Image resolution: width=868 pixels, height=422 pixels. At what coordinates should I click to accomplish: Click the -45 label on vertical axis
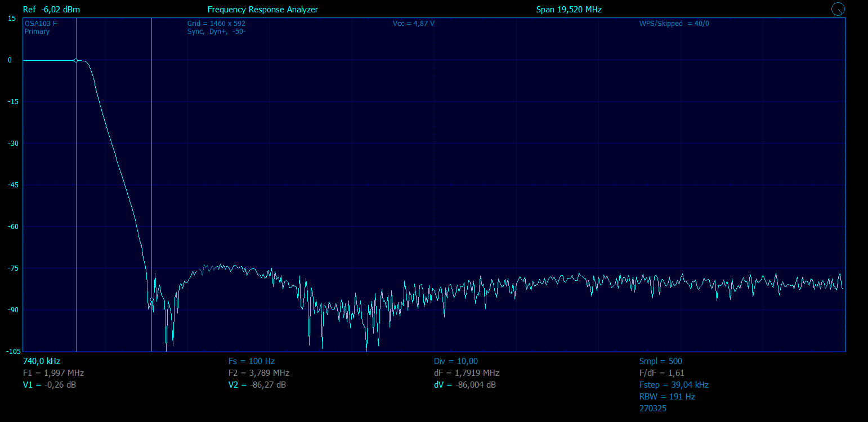pyautogui.click(x=12, y=185)
